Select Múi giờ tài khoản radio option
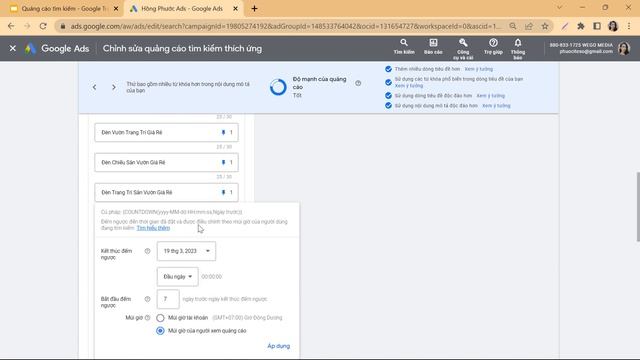Viewport: 640px width, 360px height. (x=160, y=318)
